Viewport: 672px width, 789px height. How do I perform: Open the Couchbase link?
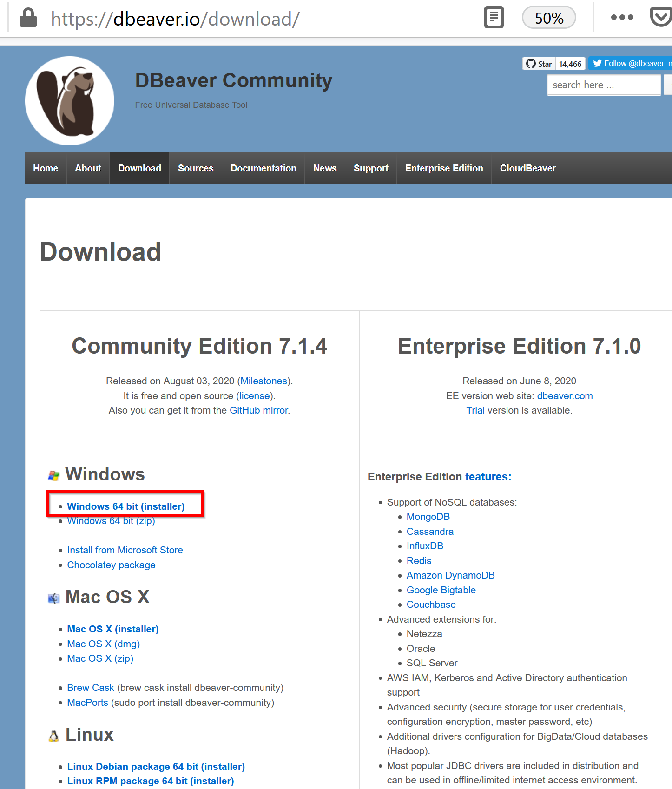coord(431,605)
